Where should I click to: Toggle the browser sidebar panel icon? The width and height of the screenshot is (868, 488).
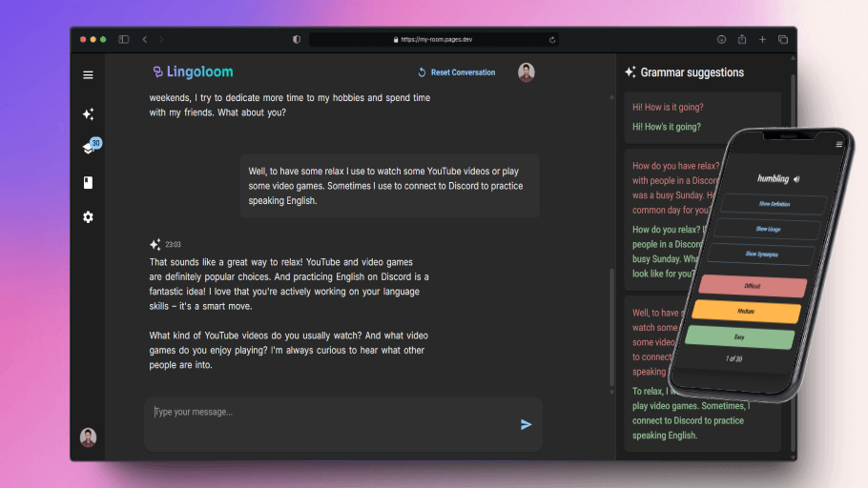tap(123, 39)
